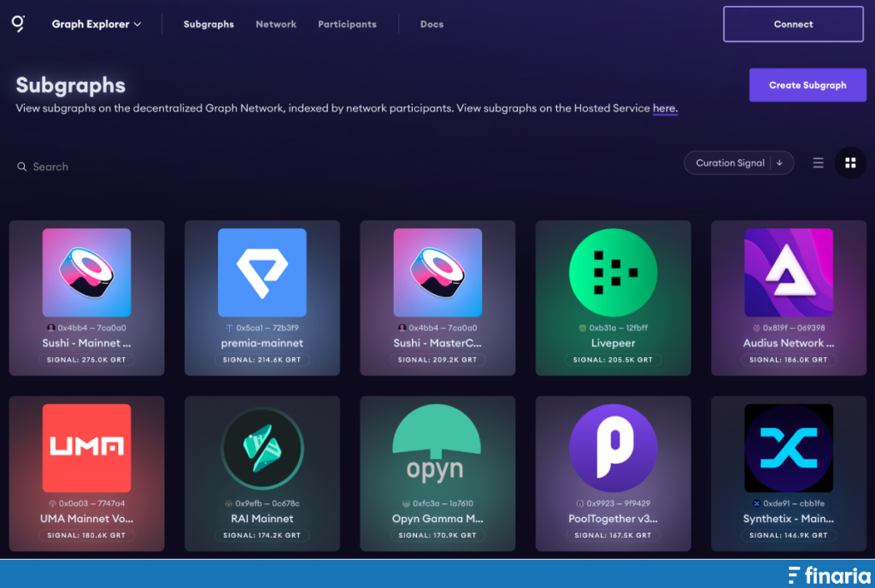Image resolution: width=875 pixels, height=588 pixels.
Task: Click SIGNAL: 170.9K GRT badge
Action: tap(437, 535)
